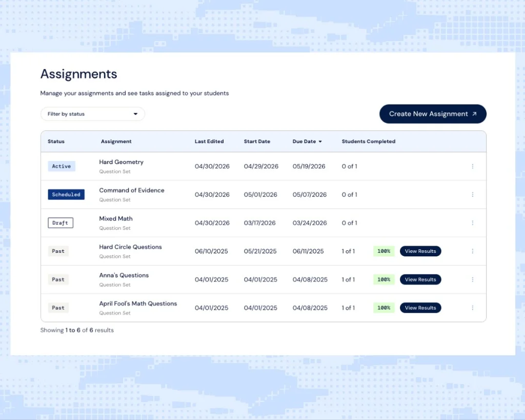Click the Start Date column header
This screenshot has height=420, width=525.
click(257, 142)
